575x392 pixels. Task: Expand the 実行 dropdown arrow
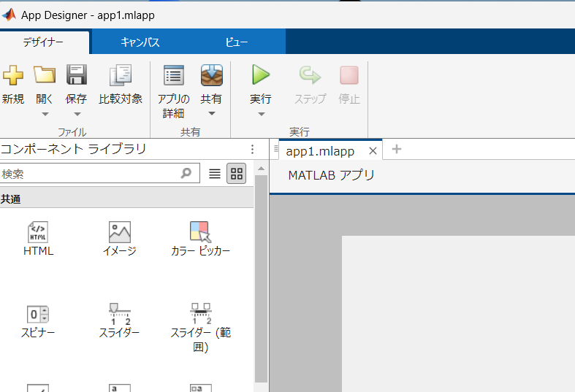(x=261, y=115)
